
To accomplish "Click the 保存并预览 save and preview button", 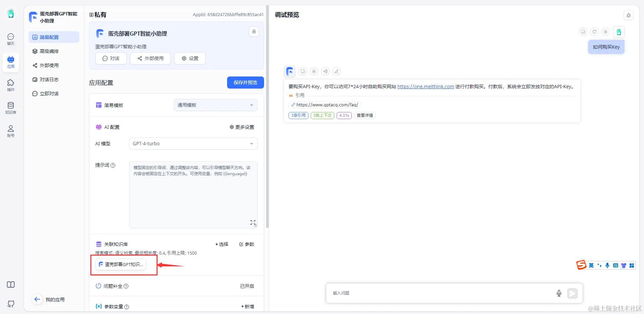I will [245, 82].
